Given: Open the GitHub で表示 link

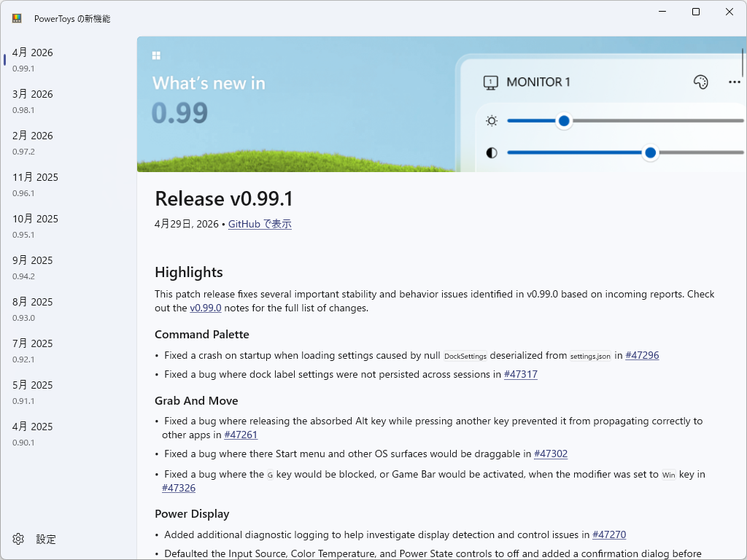Looking at the screenshot, I should (x=260, y=224).
